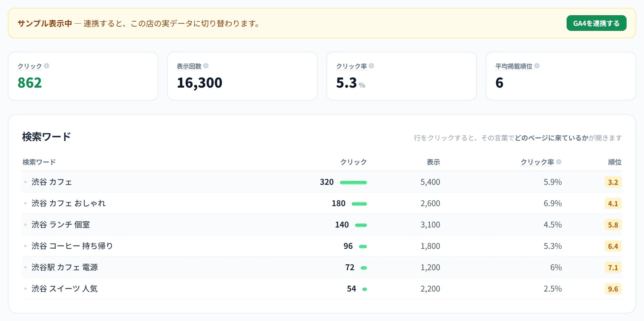Click the 2.5% click rate cell
The width and height of the screenshot is (644, 321).
553,289
